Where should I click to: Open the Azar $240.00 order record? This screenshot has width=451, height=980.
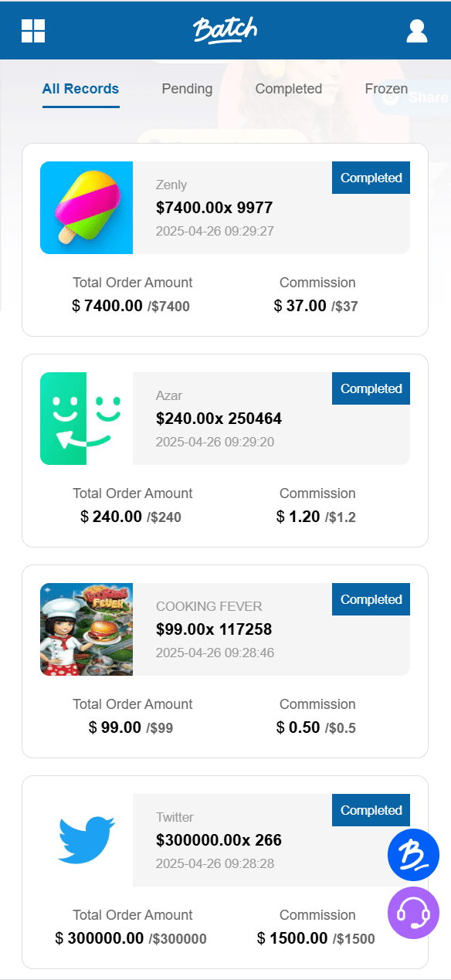(225, 450)
